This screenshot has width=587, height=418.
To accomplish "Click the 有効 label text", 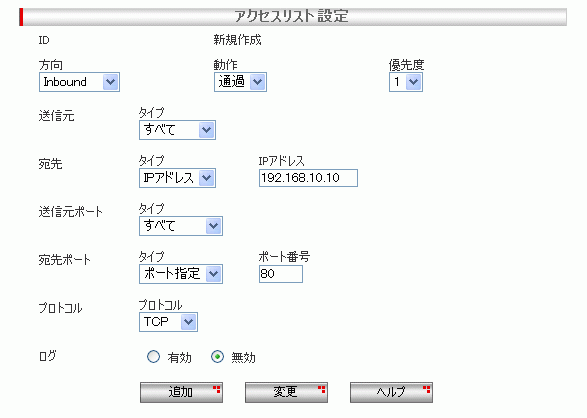I will (x=180, y=358).
